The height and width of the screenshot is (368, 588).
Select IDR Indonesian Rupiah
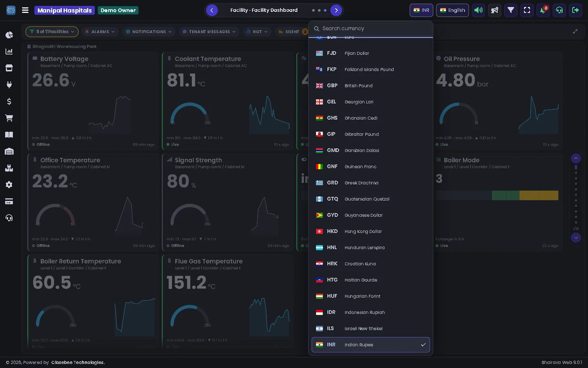pos(371,312)
